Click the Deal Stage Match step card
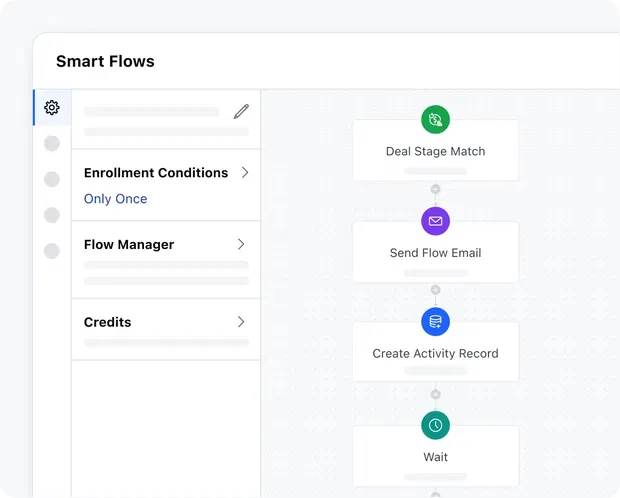Image resolution: width=620 pixels, height=498 pixels. coord(435,153)
